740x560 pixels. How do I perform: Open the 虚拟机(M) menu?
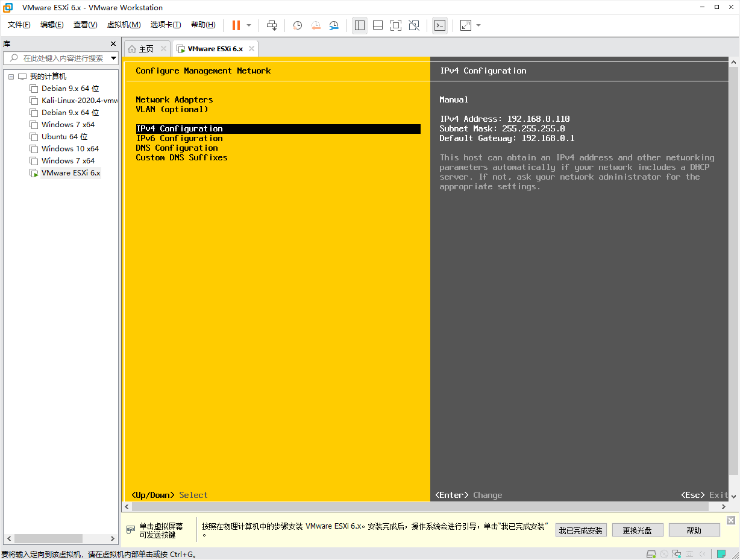click(x=124, y=25)
